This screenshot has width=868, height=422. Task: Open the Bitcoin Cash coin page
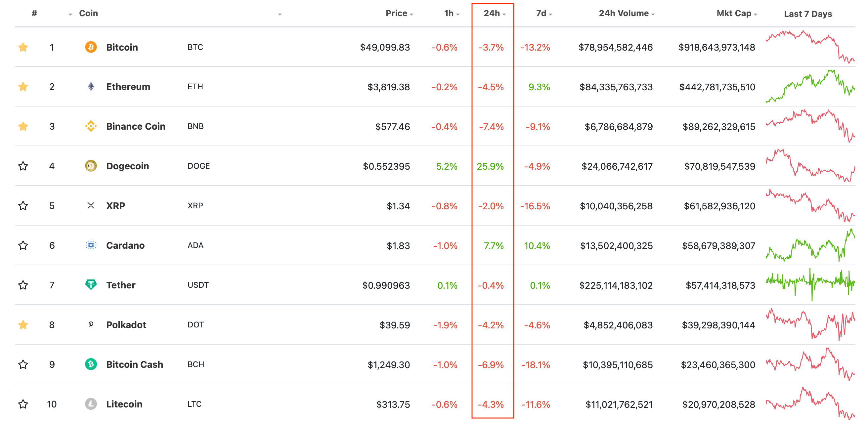click(x=134, y=364)
